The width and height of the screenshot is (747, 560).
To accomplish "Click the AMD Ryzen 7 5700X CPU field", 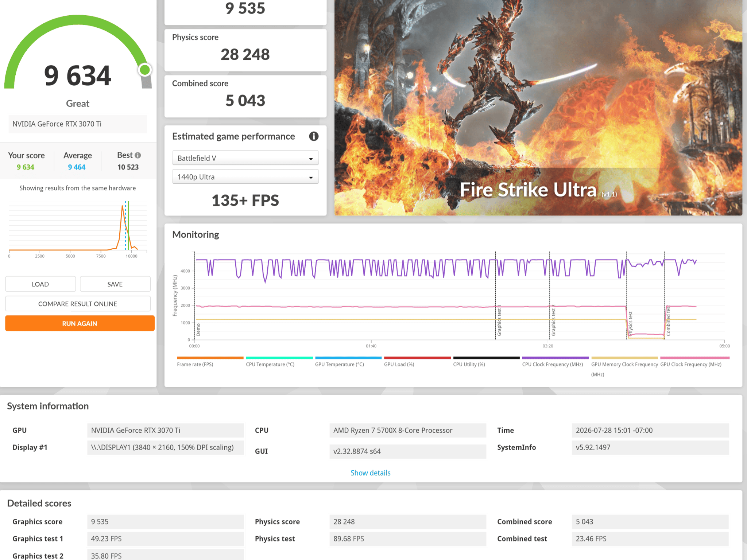I will pyautogui.click(x=408, y=430).
